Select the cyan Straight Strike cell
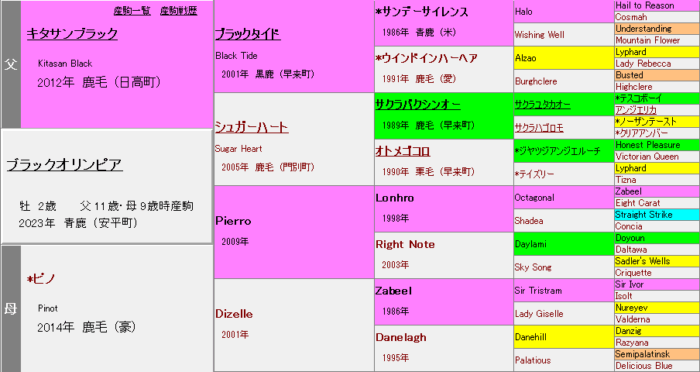 pos(657,215)
